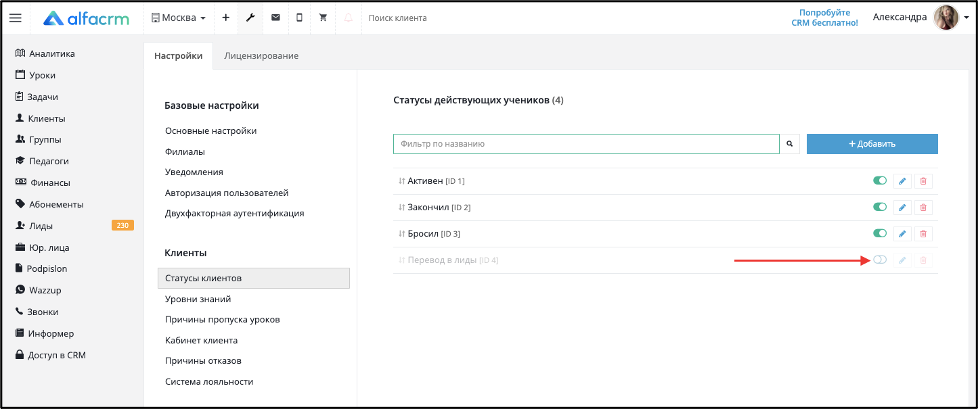The width and height of the screenshot is (979, 410).
Task: Open settings via wrench icon
Action: (x=250, y=18)
